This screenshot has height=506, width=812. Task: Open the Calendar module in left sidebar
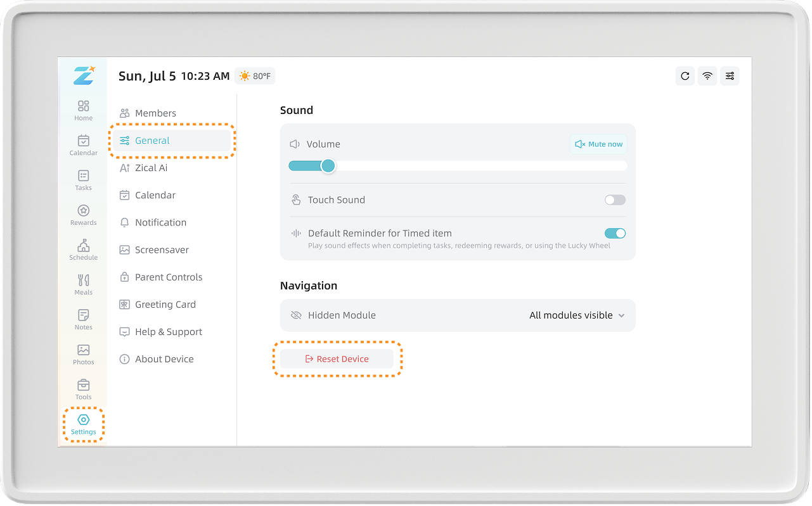click(83, 145)
